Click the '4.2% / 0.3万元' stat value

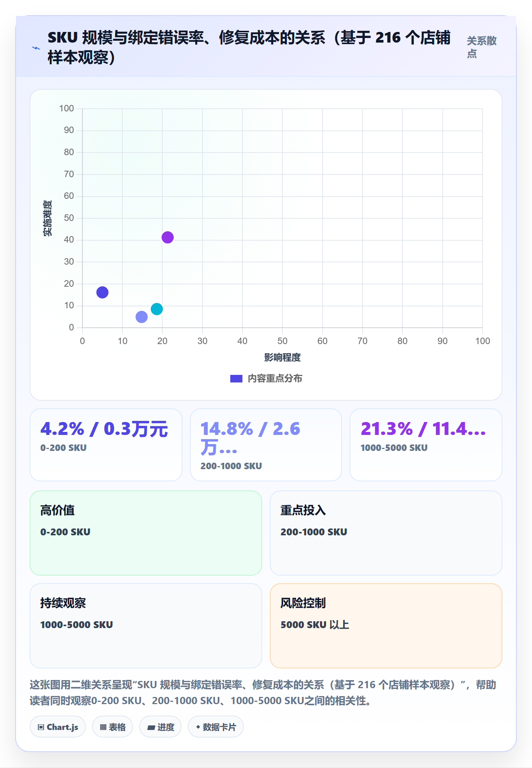click(x=104, y=429)
